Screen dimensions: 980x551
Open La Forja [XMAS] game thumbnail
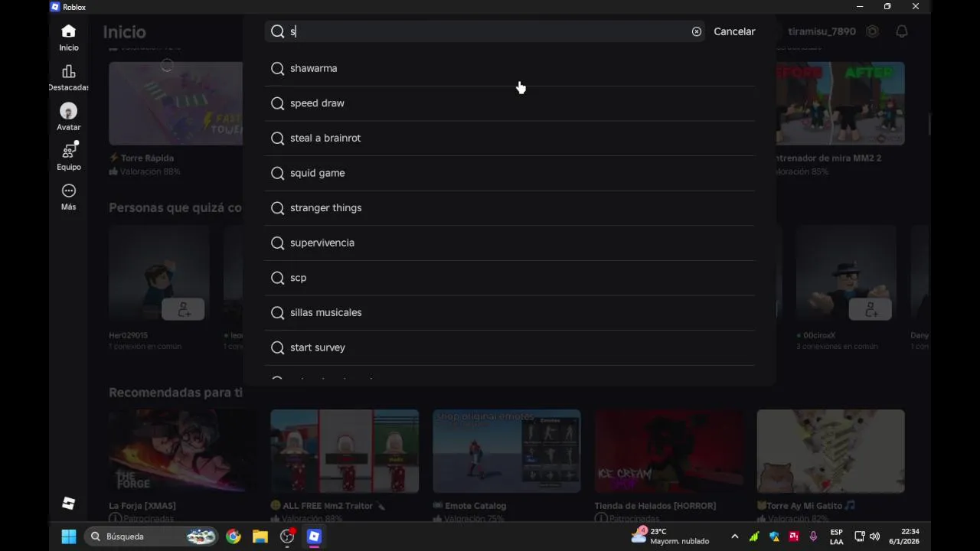[182, 451]
